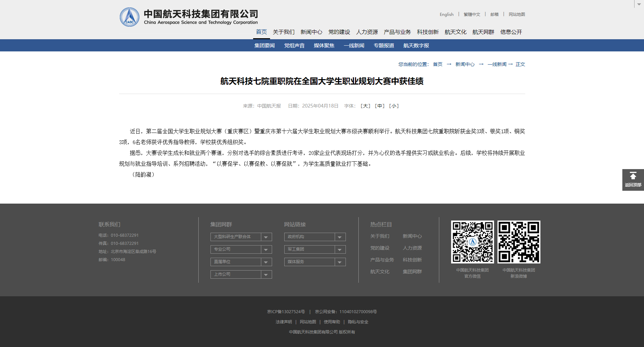The height and width of the screenshot is (347, 644).
Task: Select the 一线新闻 sub-navigation tab
Action: point(354,45)
